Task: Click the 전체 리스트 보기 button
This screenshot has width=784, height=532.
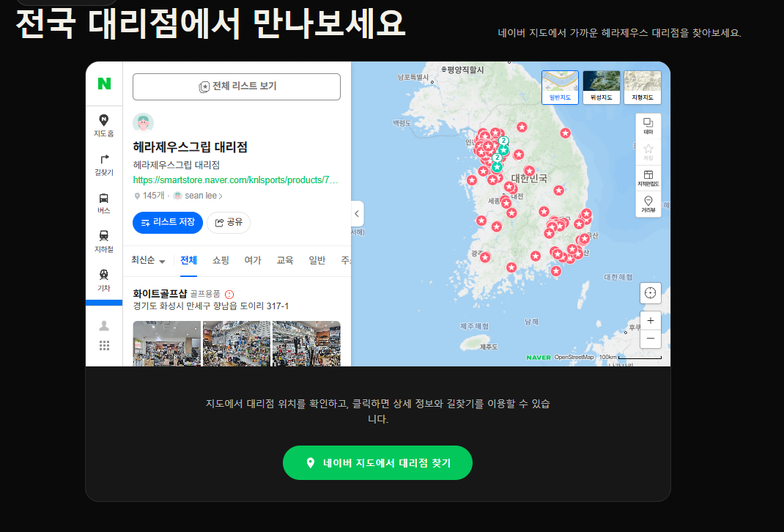Action: pyautogui.click(x=237, y=86)
